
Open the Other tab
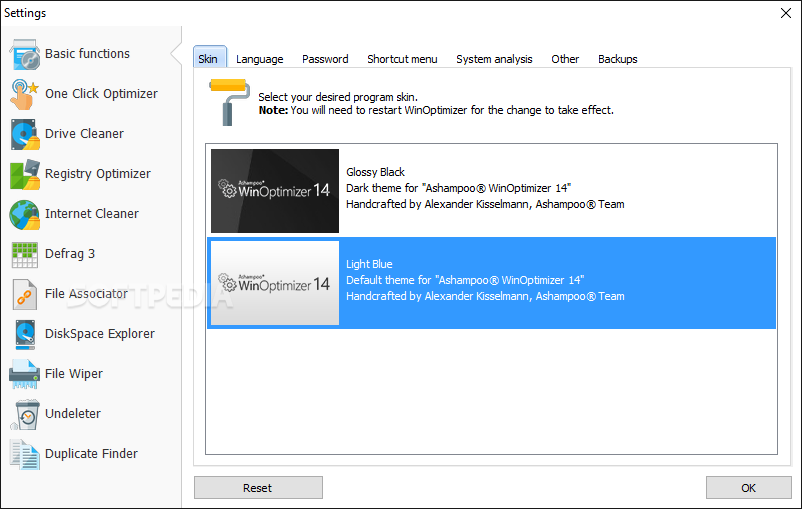coord(565,59)
